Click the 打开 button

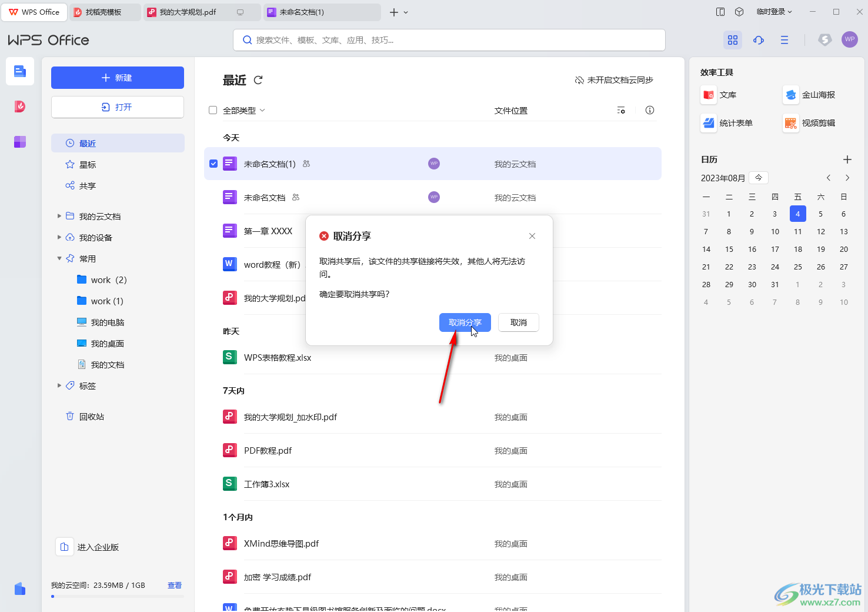[x=118, y=107]
